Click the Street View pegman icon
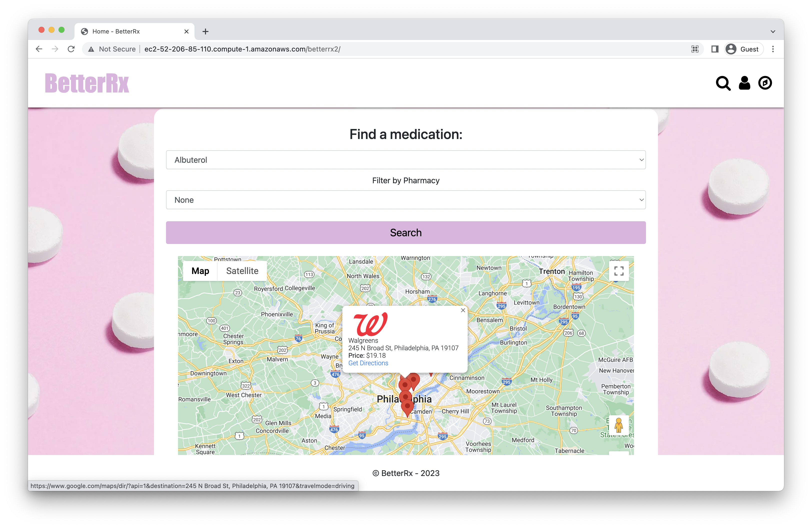 618,425
